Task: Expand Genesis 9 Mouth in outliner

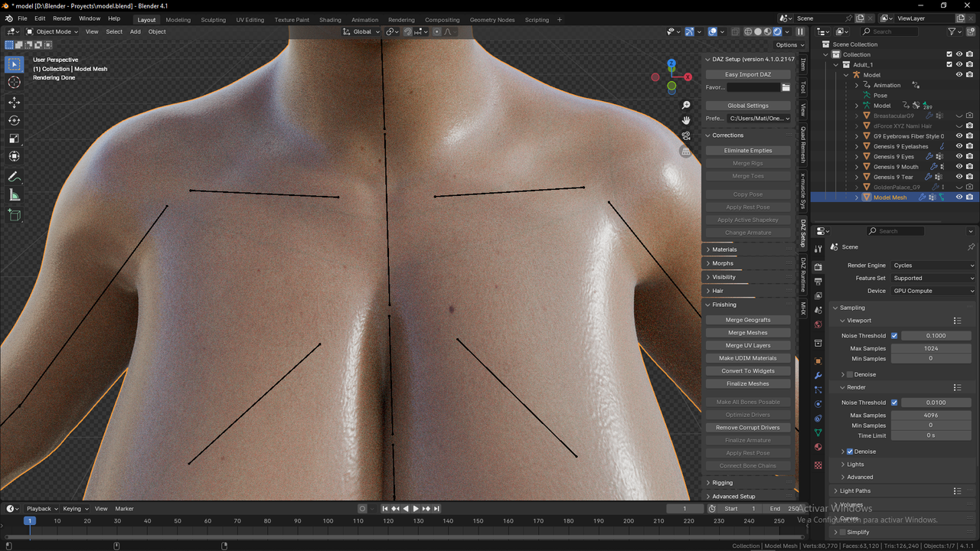Action: 857,167
